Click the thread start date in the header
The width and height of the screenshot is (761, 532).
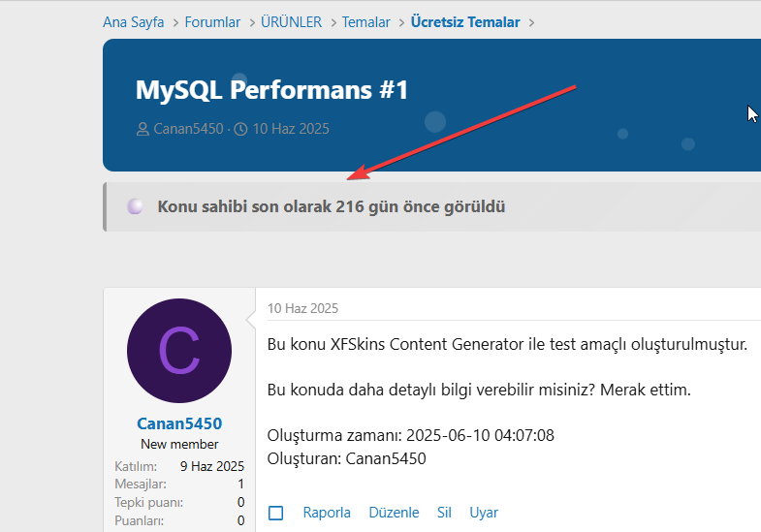click(291, 129)
